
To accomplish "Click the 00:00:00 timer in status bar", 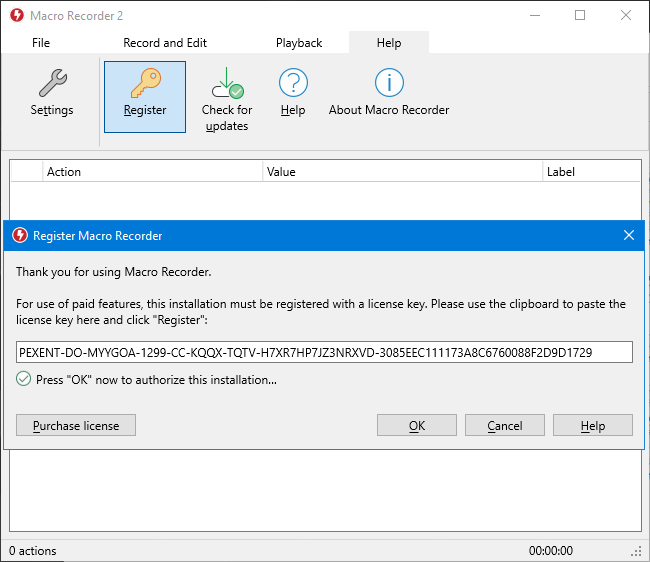I will click(551, 551).
